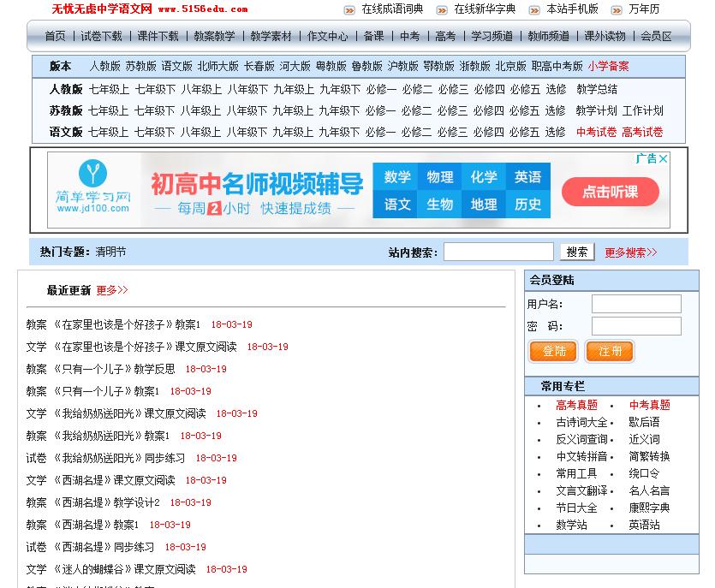Open the 更多搜索>> link
715x588 pixels.
(631, 252)
